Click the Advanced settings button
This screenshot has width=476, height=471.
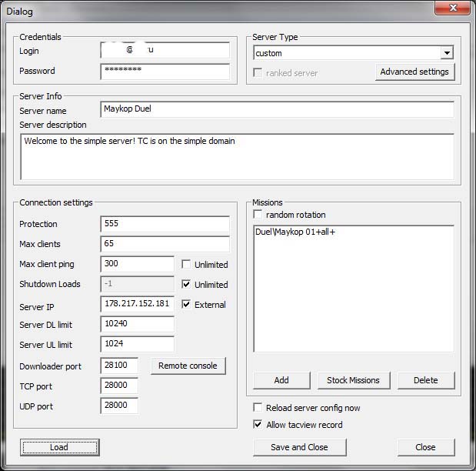[x=414, y=72]
